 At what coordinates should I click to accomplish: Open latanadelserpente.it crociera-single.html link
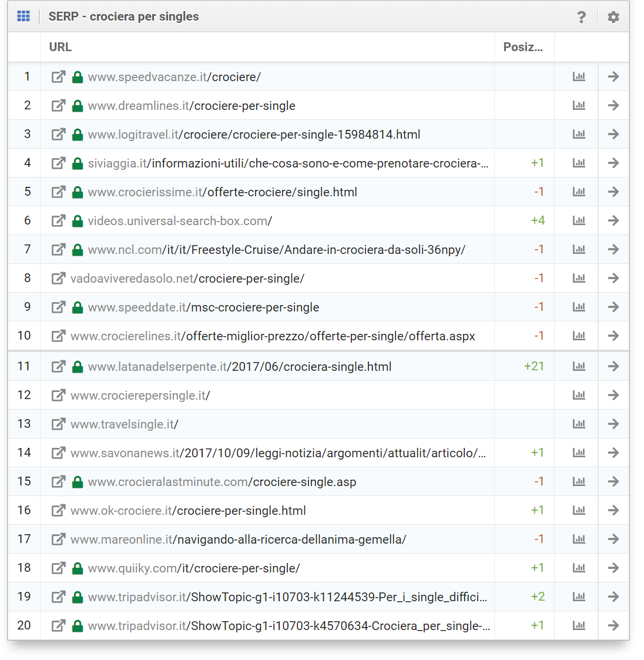click(x=240, y=367)
